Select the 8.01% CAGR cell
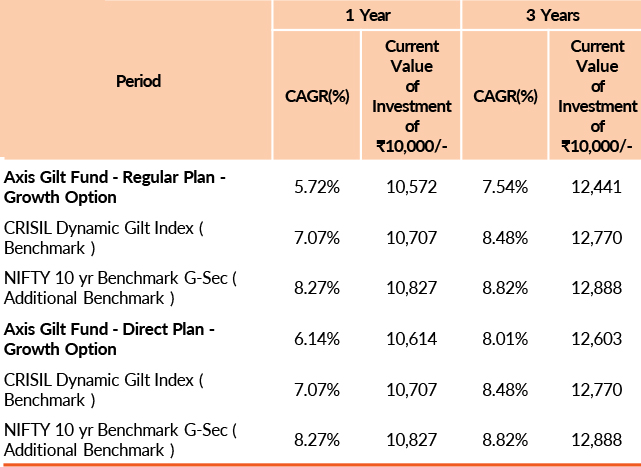Screen dimensions: 641x467 [x=505, y=339]
